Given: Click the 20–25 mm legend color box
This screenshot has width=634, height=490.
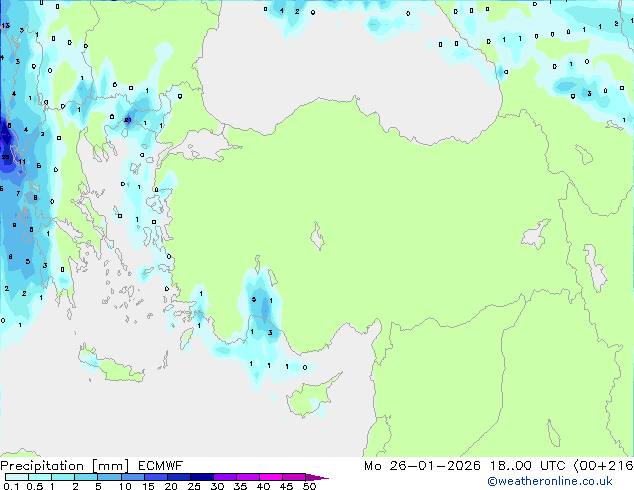Looking at the screenshot, I should (179, 477).
